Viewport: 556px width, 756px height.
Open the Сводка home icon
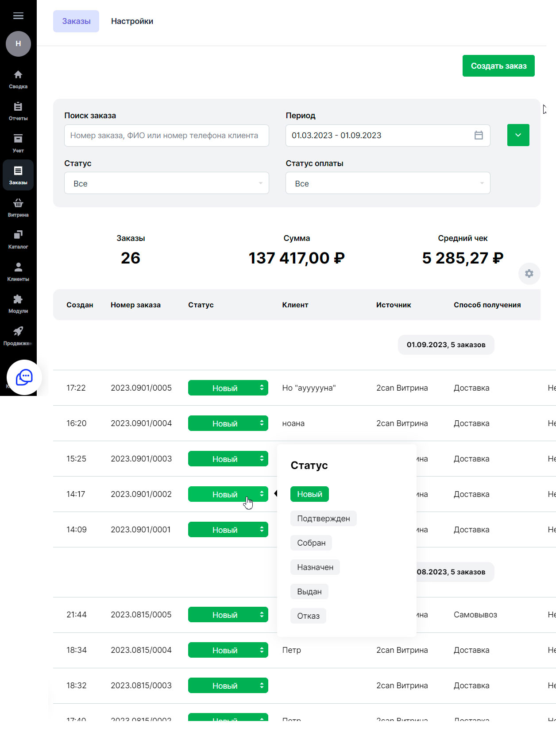coord(18,74)
